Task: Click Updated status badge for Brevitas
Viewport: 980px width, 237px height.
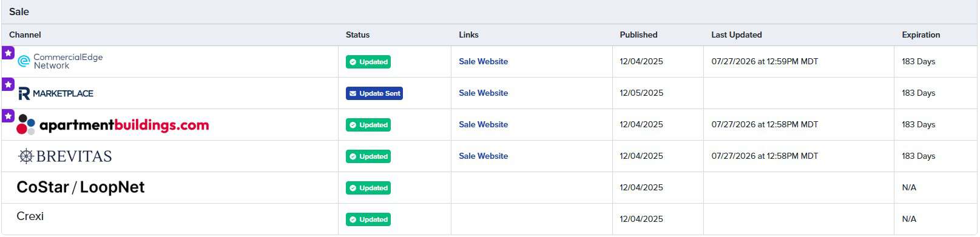Action: [368, 156]
